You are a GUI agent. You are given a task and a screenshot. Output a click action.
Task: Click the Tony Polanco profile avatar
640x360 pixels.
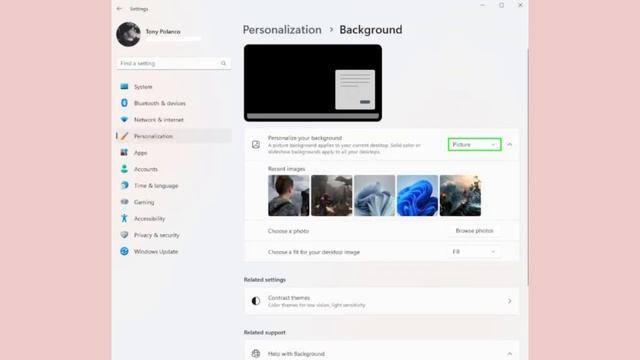click(x=128, y=34)
